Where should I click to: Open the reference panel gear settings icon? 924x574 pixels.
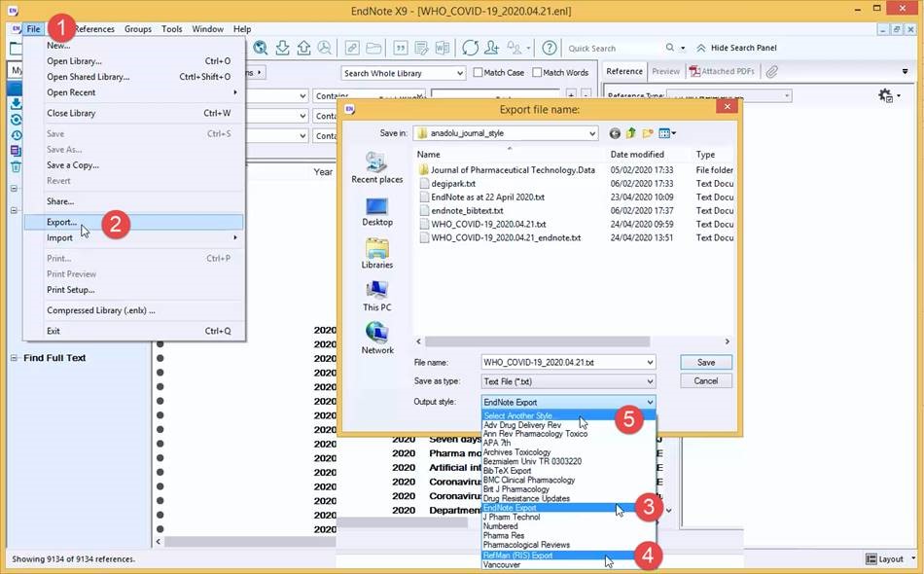pos(886,95)
